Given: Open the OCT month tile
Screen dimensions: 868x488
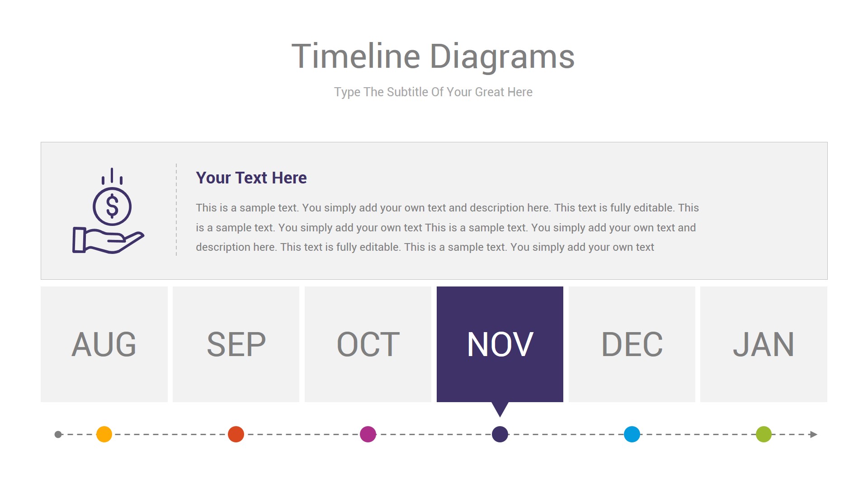Looking at the screenshot, I should click(x=368, y=344).
